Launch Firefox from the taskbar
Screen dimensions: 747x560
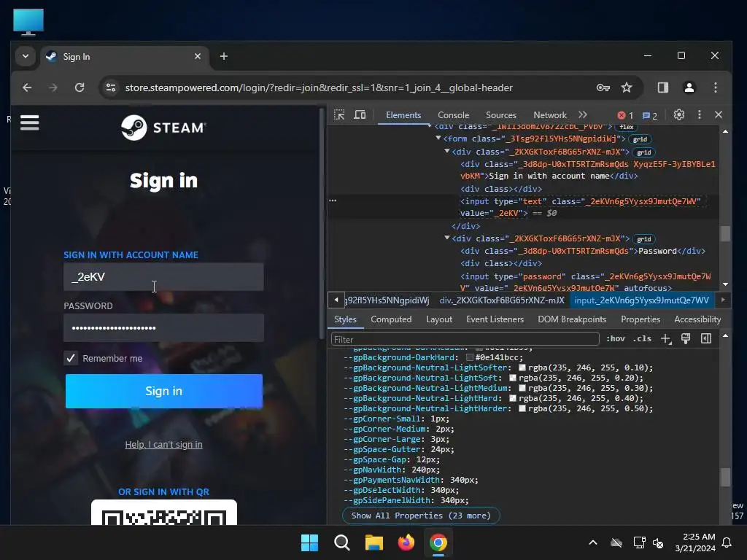coord(406,542)
